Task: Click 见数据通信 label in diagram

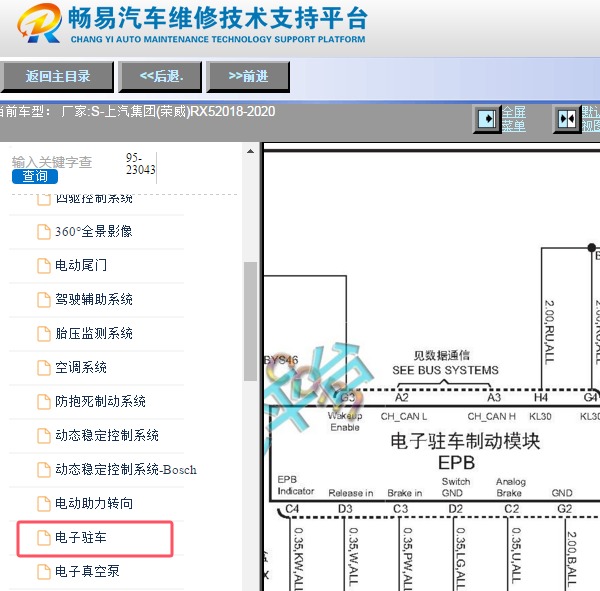Action: click(441, 355)
